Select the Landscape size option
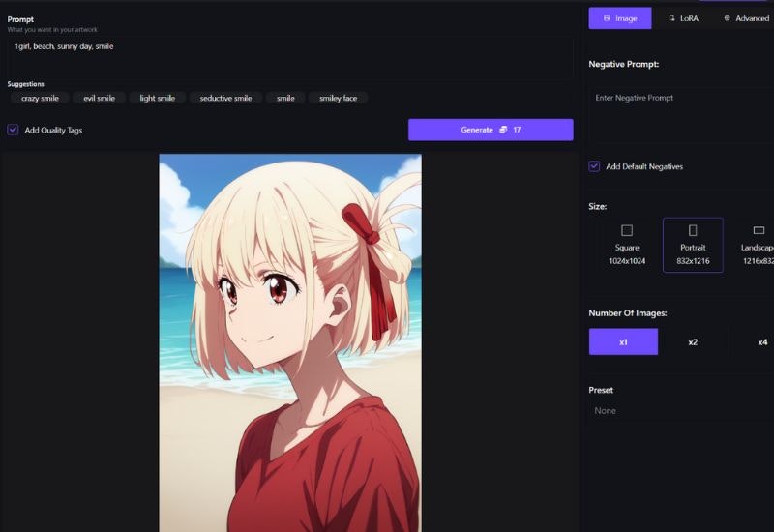 click(752, 246)
